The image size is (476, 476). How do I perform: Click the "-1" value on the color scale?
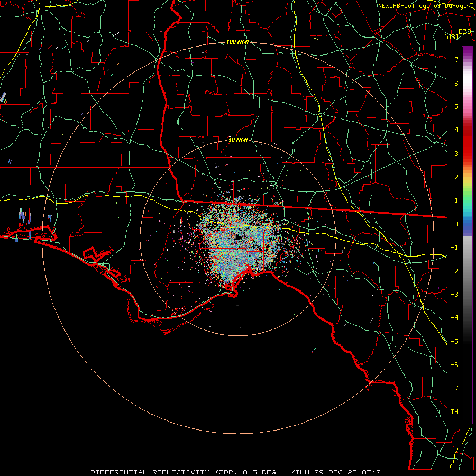[x=454, y=248]
